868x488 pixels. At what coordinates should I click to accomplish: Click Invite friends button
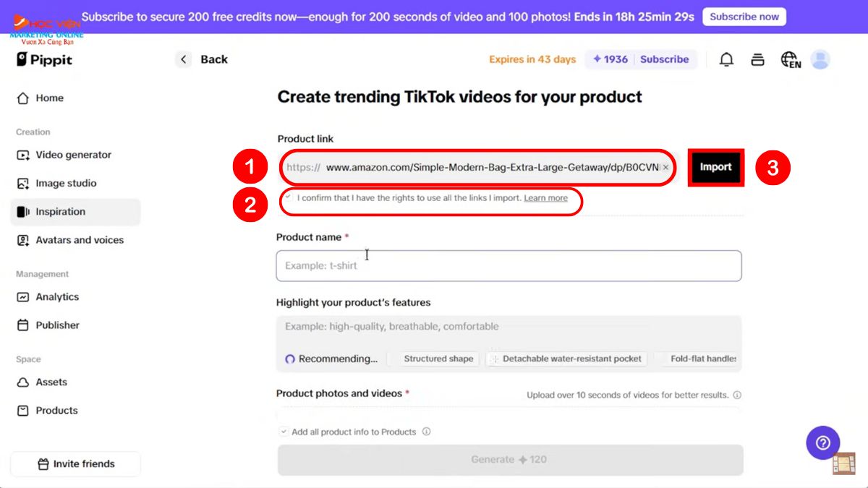[75, 464]
